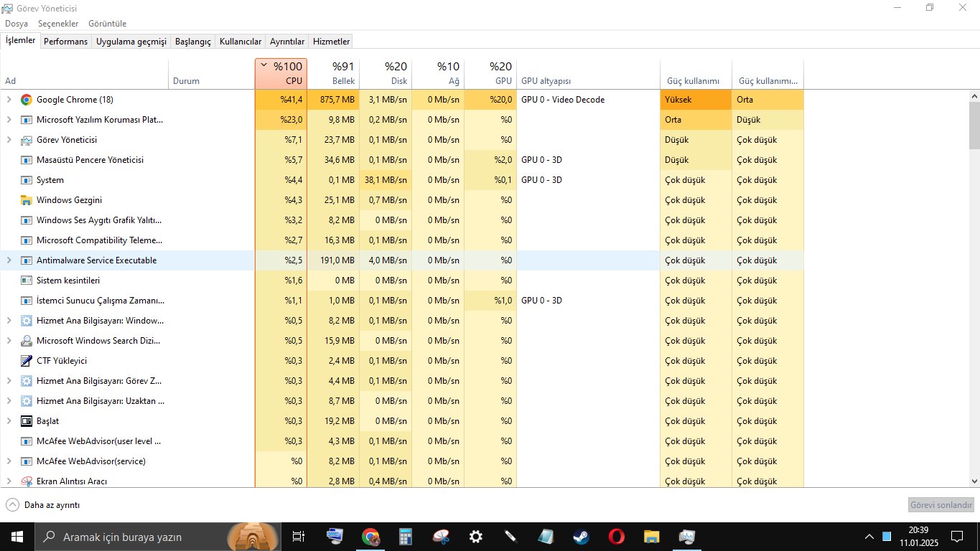
Task: Click gear icon of Hizmet Ana Bilgisayarı: Window… row
Action: pyautogui.click(x=27, y=321)
